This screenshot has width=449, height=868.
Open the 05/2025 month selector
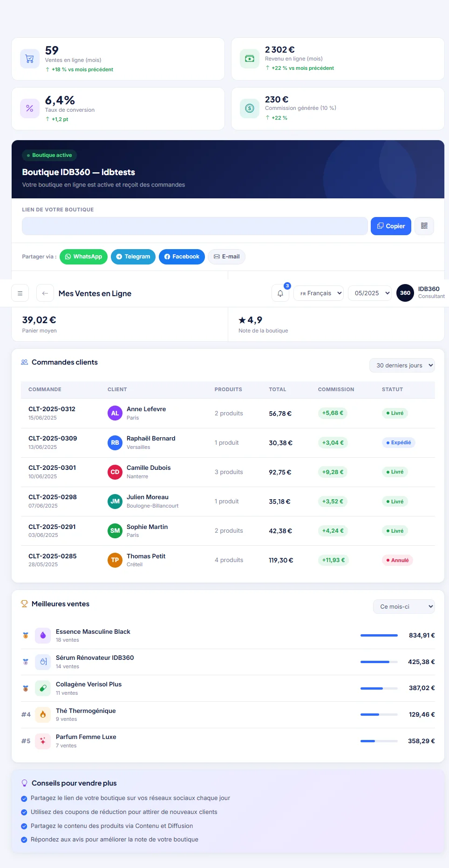[x=370, y=293]
